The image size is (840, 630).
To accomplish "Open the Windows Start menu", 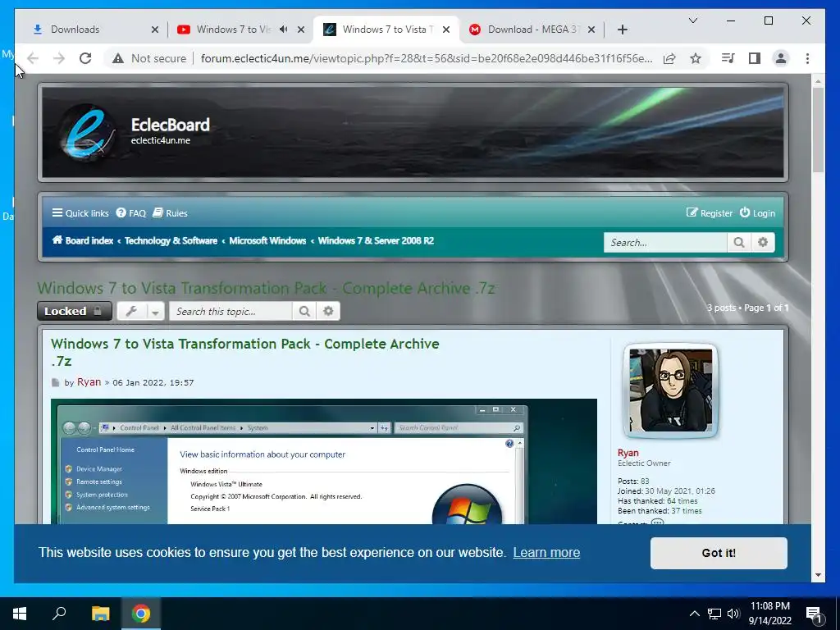I will pyautogui.click(x=20, y=614).
